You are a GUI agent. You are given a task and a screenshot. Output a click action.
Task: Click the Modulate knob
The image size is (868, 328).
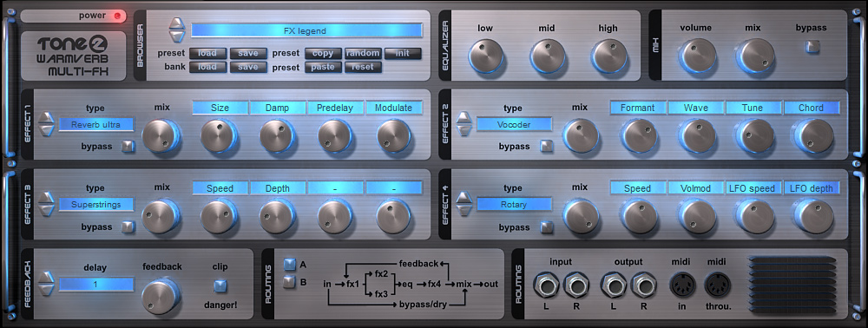[393, 135]
